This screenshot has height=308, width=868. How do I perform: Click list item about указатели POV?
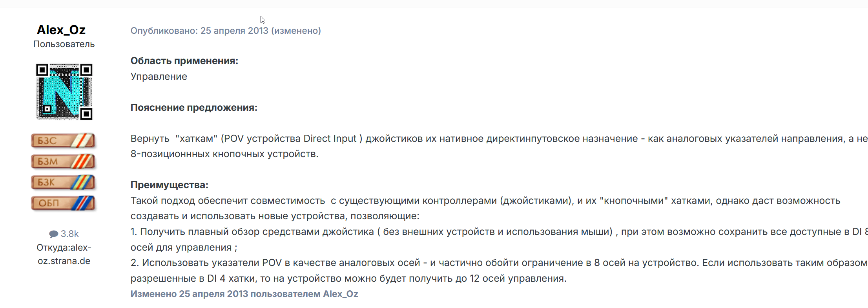click(499, 270)
